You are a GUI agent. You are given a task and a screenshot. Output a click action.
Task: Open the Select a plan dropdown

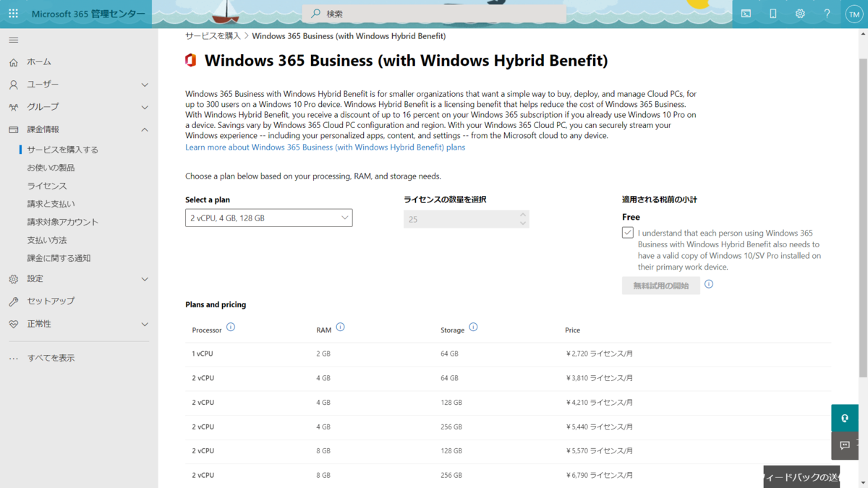(x=269, y=218)
